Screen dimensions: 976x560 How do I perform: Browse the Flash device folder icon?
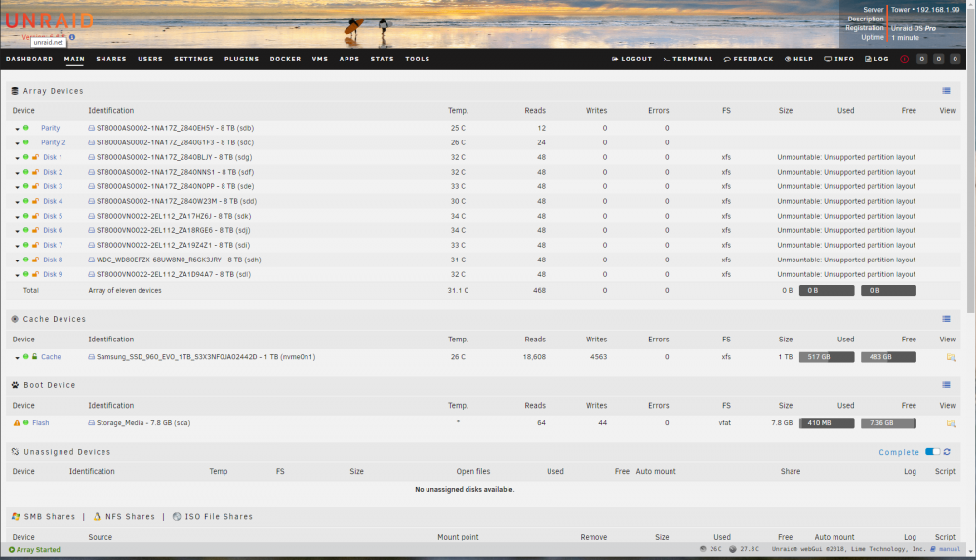click(951, 423)
